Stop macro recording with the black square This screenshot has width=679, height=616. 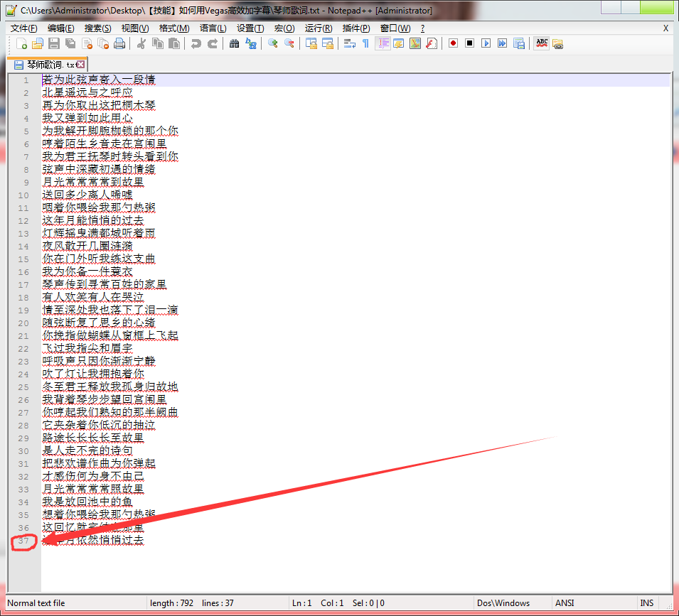[x=469, y=43]
